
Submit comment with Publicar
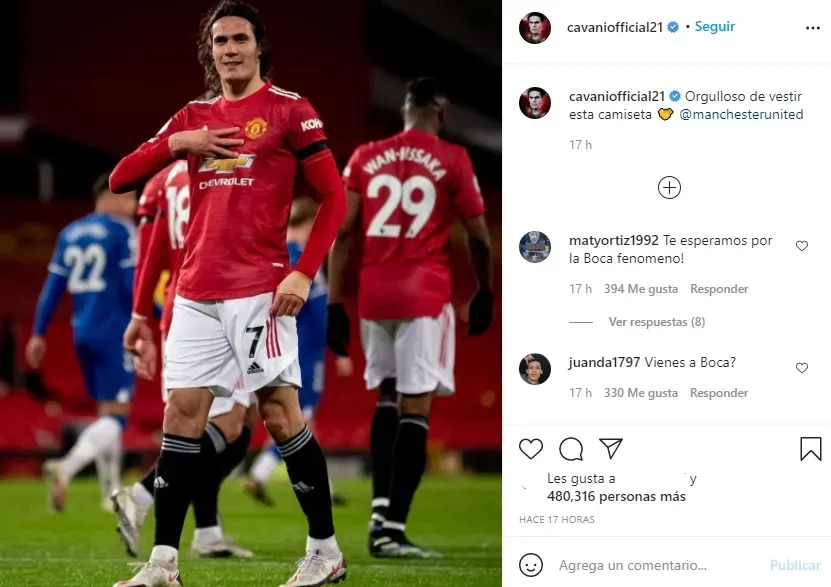coord(795,565)
